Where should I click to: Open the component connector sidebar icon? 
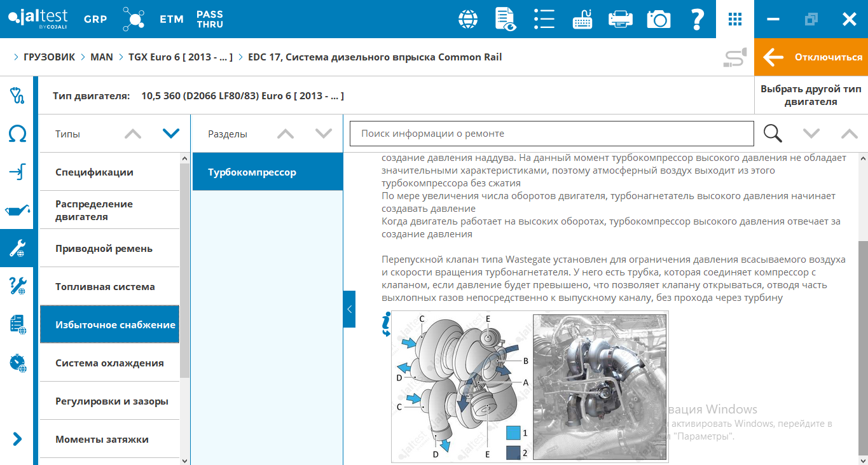coord(17,172)
